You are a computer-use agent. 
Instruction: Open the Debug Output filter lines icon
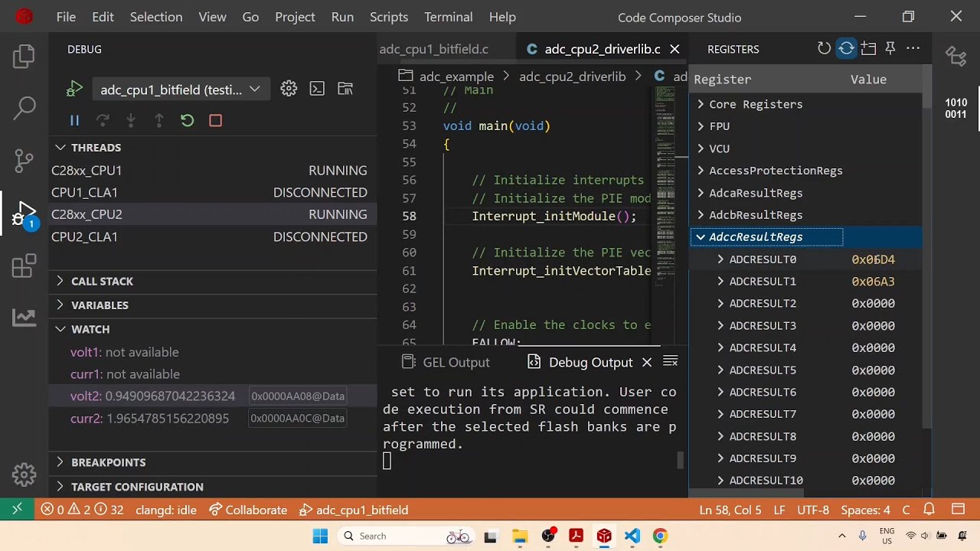click(x=670, y=361)
